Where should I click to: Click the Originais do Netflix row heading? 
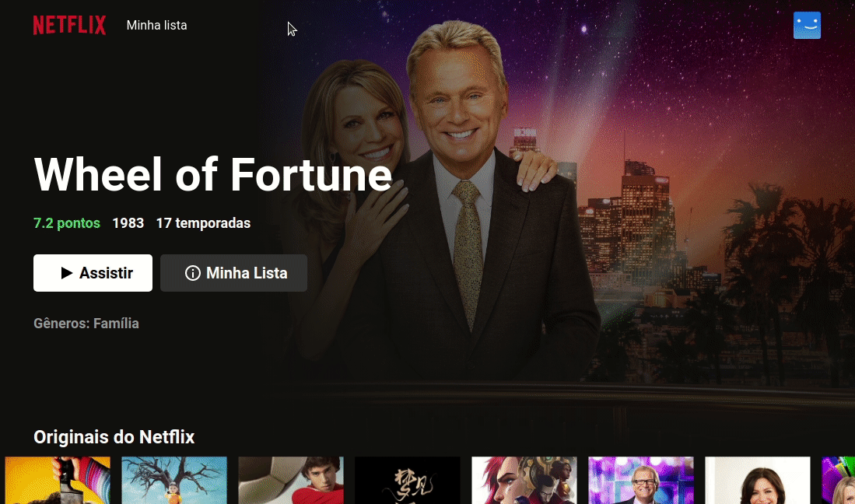(x=114, y=437)
